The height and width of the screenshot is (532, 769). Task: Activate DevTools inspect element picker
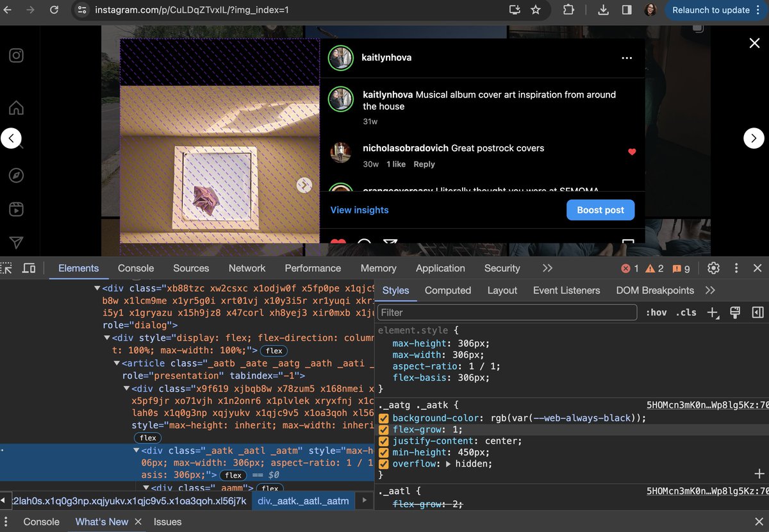6,268
